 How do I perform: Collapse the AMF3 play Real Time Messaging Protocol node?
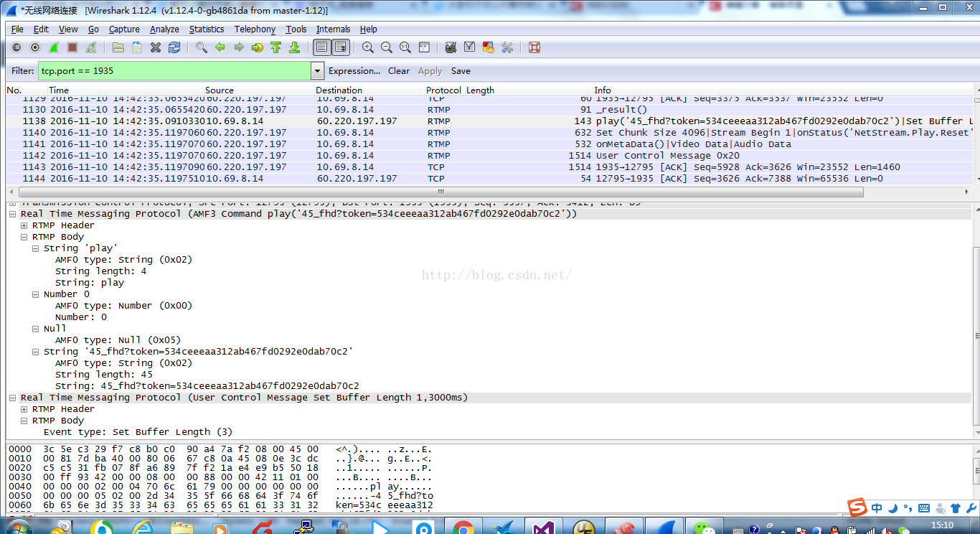[13, 214]
